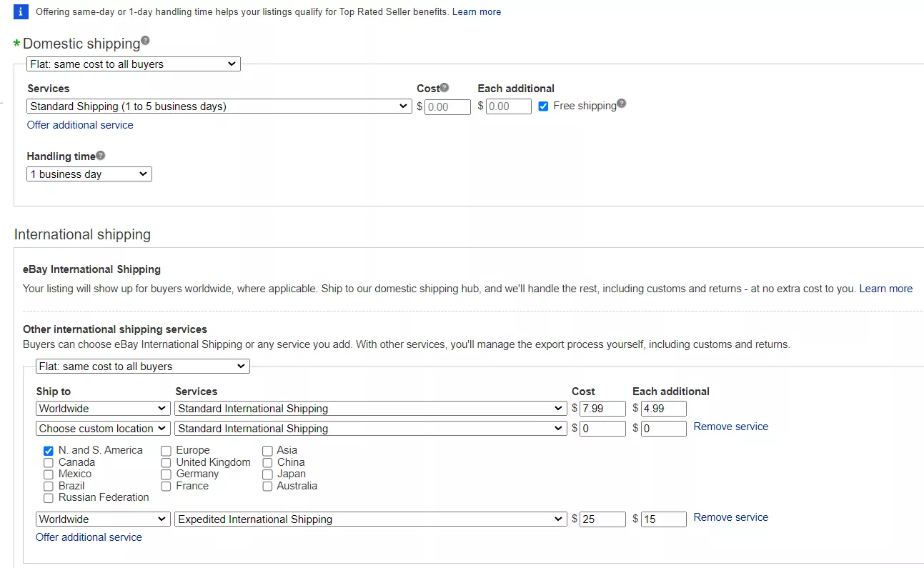Screen dimensions: 924x568
Task: Open Worldwide dropdown in Expedited shipping row
Action: [103, 519]
